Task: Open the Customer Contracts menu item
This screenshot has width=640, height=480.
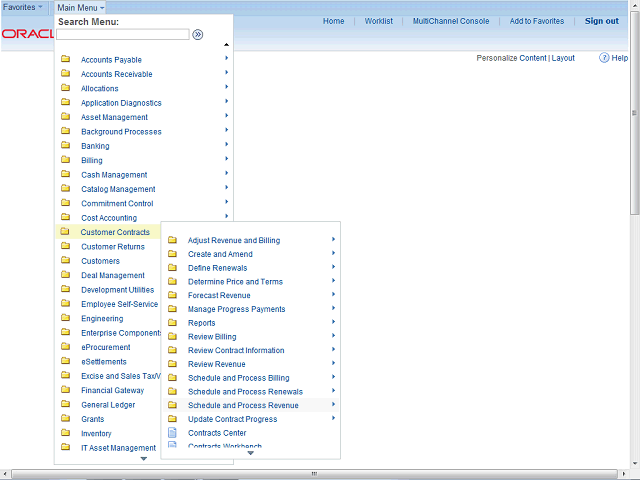Action: (115, 232)
